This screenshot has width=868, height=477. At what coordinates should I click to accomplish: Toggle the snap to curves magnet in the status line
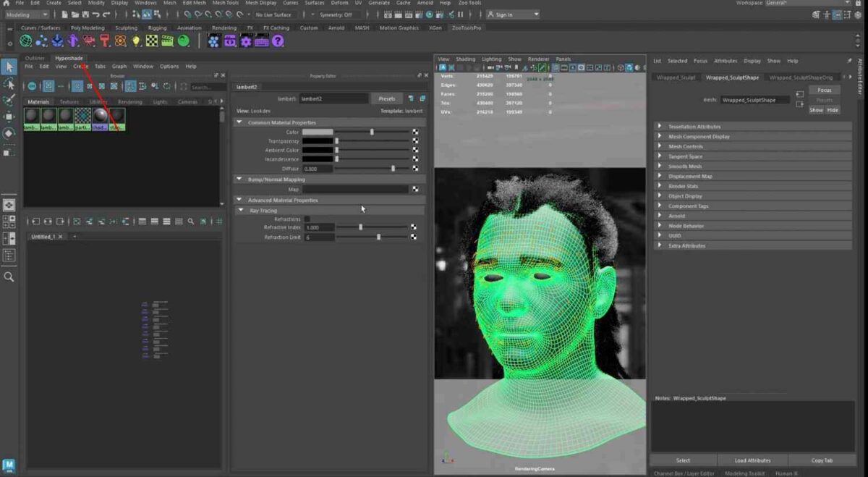tap(198, 14)
